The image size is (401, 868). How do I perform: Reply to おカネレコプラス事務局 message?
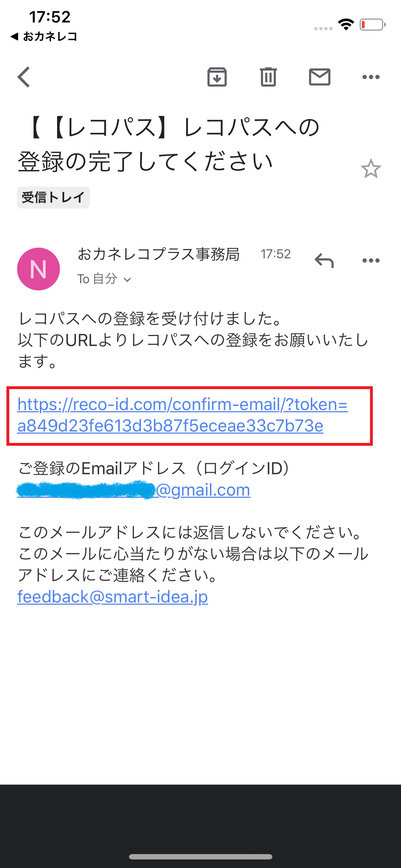point(324,260)
